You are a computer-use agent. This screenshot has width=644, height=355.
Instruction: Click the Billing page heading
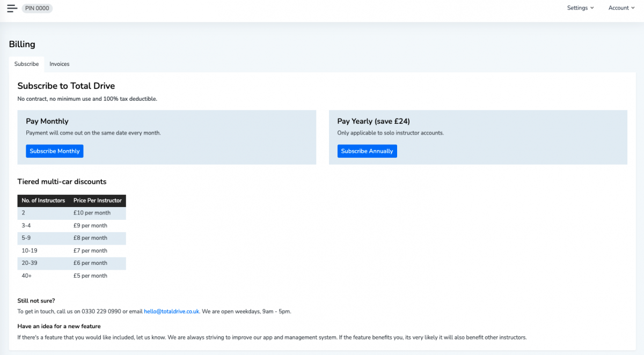point(21,44)
